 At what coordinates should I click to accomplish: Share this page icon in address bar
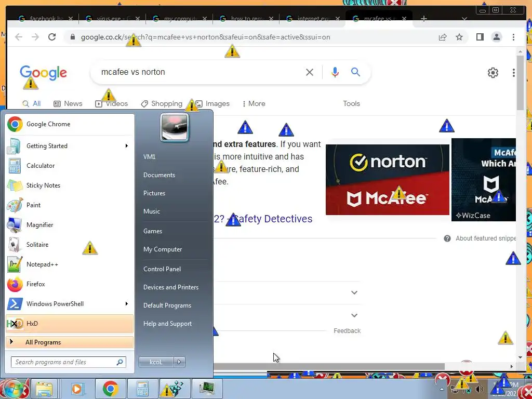[x=443, y=37]
